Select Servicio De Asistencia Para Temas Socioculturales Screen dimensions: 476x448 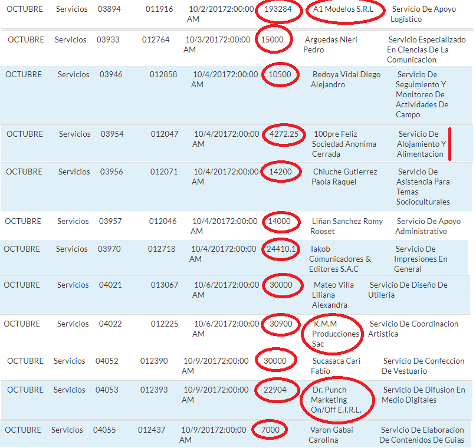[423, 187]
